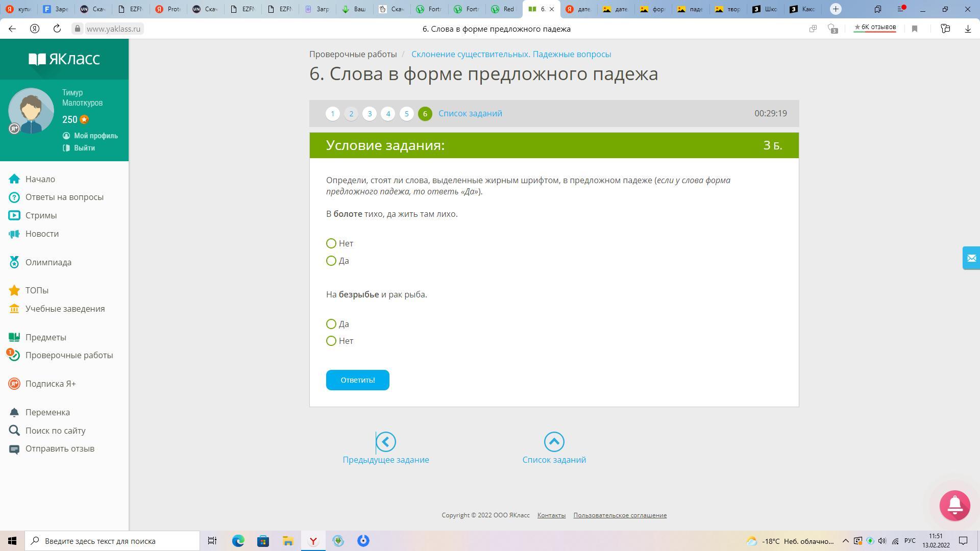
Task: Select 'Нет' for the безрыбье sentence
Action: tap(331, 341)
